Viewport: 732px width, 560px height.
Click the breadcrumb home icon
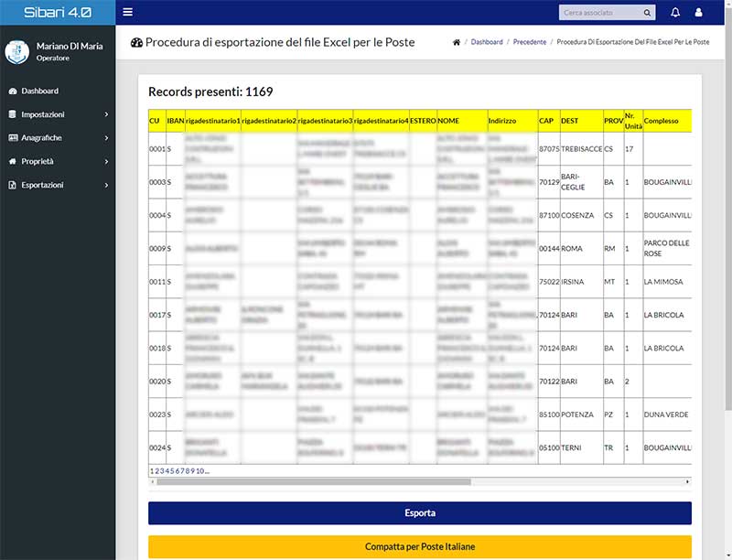(456, 42)
